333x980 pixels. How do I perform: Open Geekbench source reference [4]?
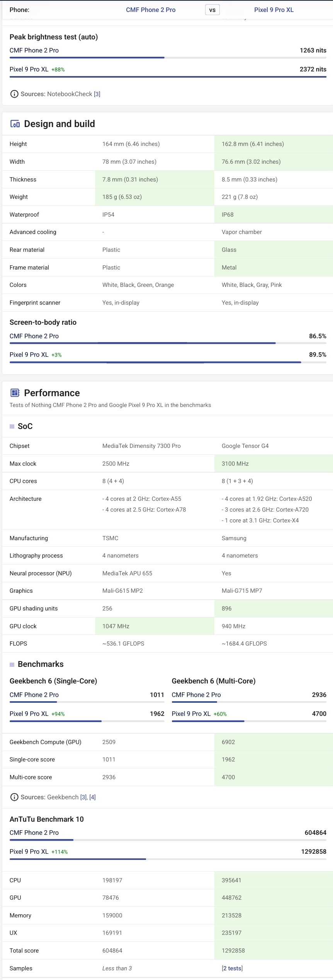(93, 797)
